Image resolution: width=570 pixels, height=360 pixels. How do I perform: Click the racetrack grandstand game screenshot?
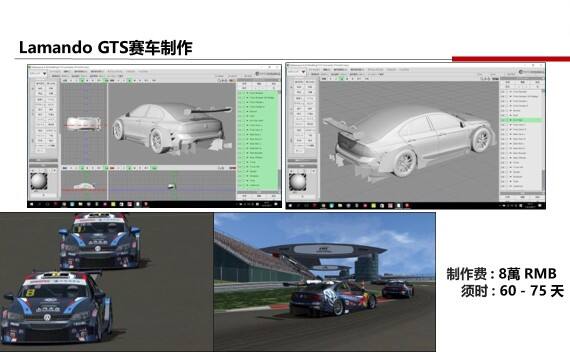(x=325, y=282)
